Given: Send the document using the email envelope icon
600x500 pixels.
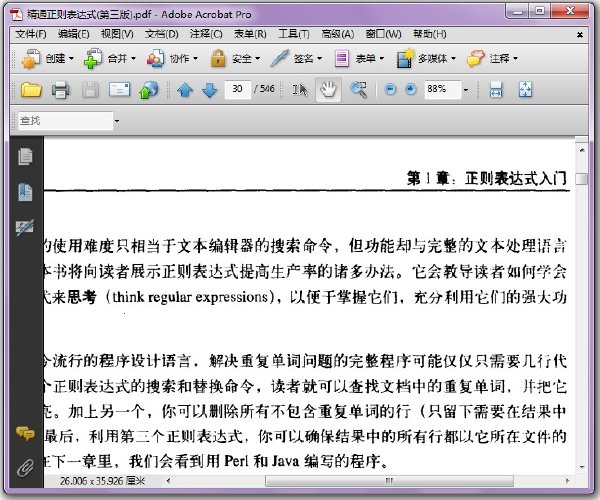Looking at the screenshot, I should coord(119,90).
